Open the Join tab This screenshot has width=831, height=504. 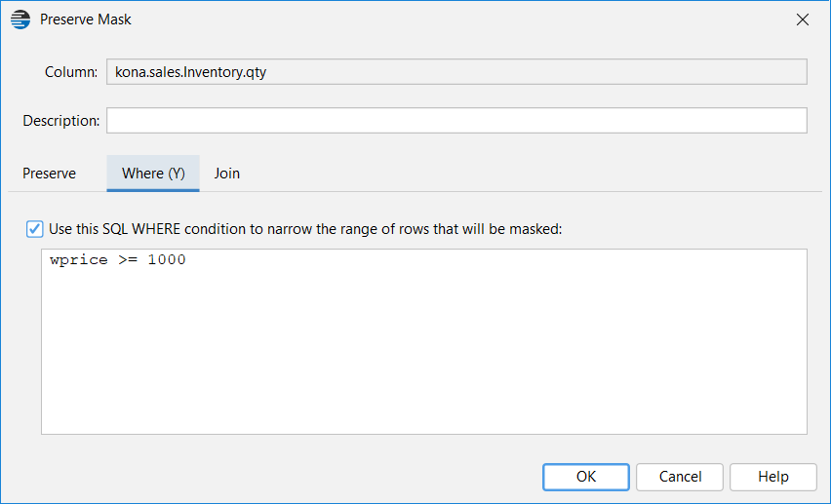pos(227,174)
